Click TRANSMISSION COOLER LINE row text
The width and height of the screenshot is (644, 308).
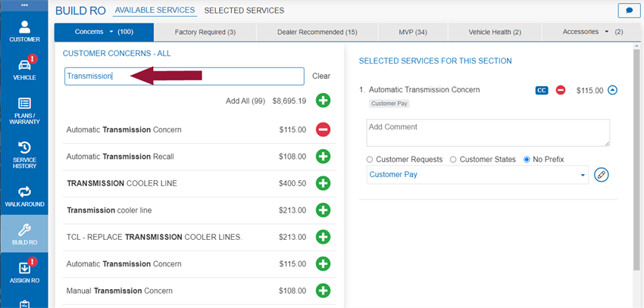(122, 183)
